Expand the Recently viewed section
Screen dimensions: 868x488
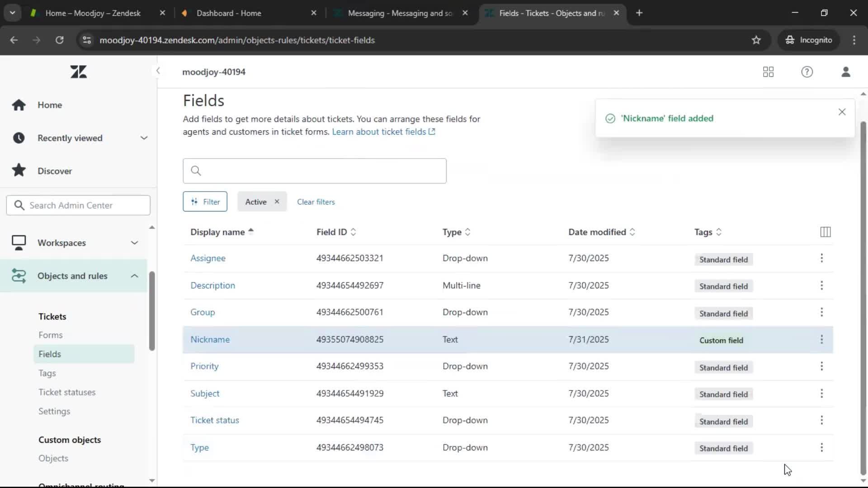coord(144,138)
